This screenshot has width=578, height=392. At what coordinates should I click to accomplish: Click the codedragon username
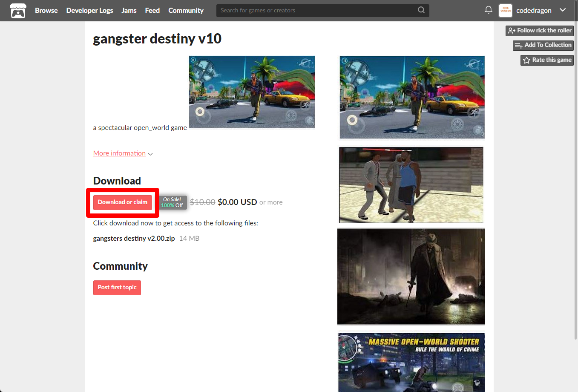(534, 10)
